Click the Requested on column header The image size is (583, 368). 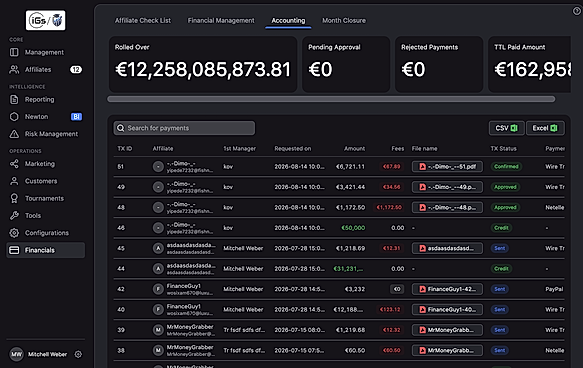click(x=293, y=149)
